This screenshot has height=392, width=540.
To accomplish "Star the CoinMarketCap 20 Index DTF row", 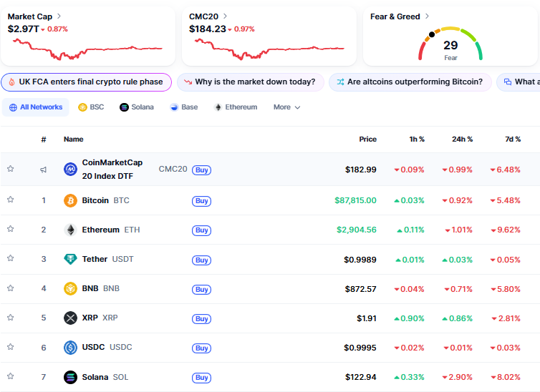I will [10, 169].
